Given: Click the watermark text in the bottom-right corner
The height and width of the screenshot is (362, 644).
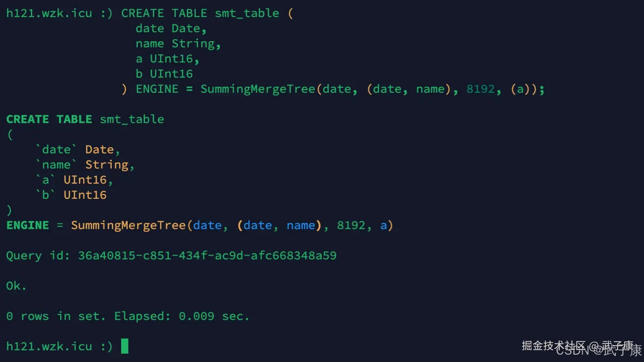Looking at the screenshot, I should [581, 348].
